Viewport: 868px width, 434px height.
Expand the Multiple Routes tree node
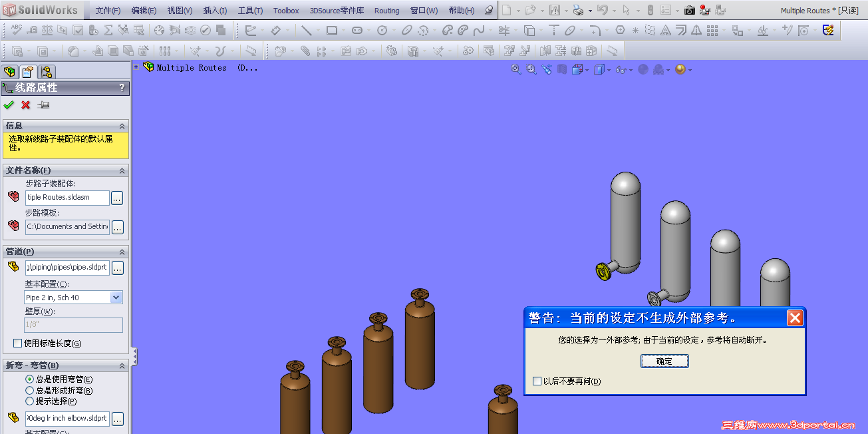coord(136,67)
